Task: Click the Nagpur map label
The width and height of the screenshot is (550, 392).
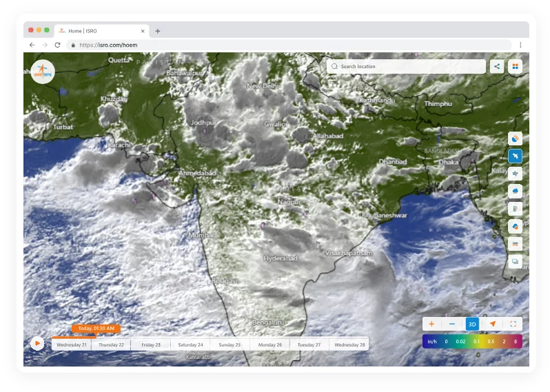Action: pos(289,202)
